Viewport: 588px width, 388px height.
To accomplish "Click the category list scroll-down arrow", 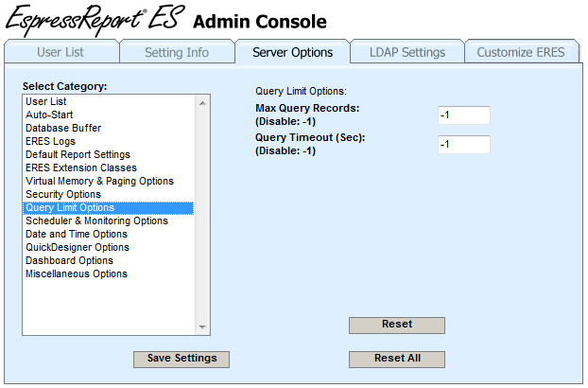I will pyautogui.click(x=202, y=327).
